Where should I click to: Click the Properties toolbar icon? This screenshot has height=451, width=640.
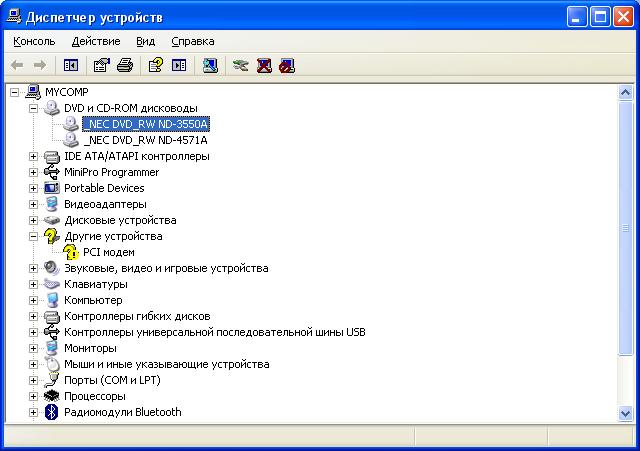[101, 66]
